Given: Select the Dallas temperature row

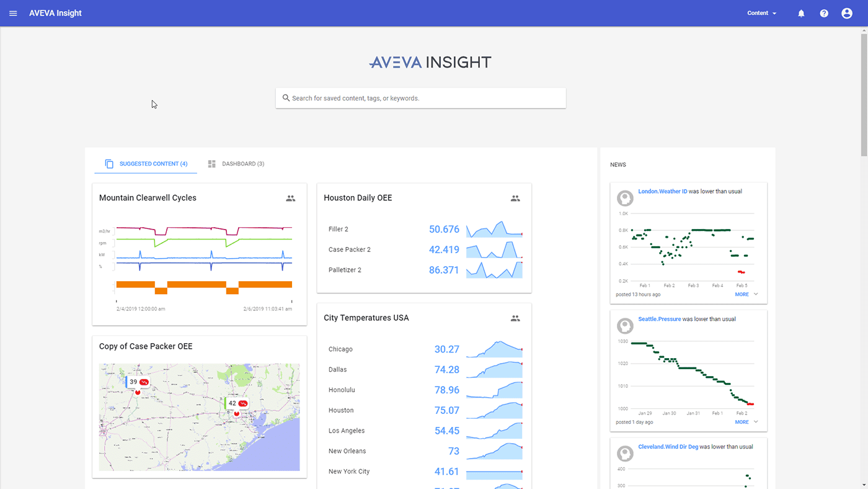Looking at the screenshot, I should (x=425, y=369).
